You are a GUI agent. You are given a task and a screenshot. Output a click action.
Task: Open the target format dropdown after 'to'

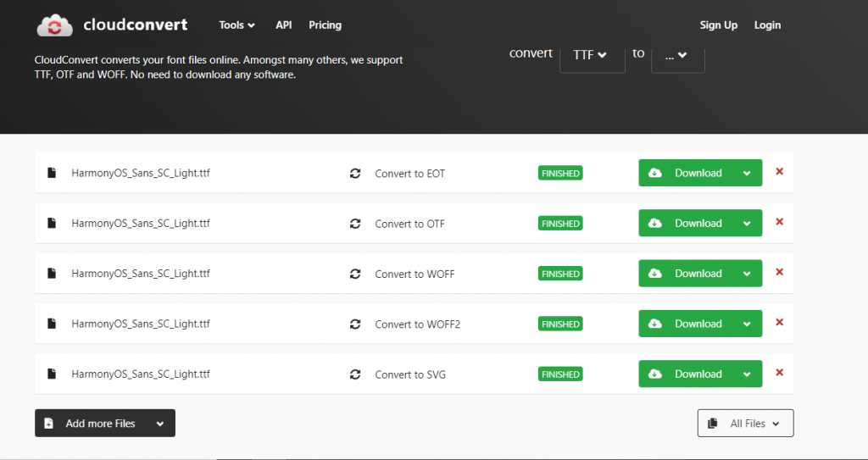coord(677,54)
